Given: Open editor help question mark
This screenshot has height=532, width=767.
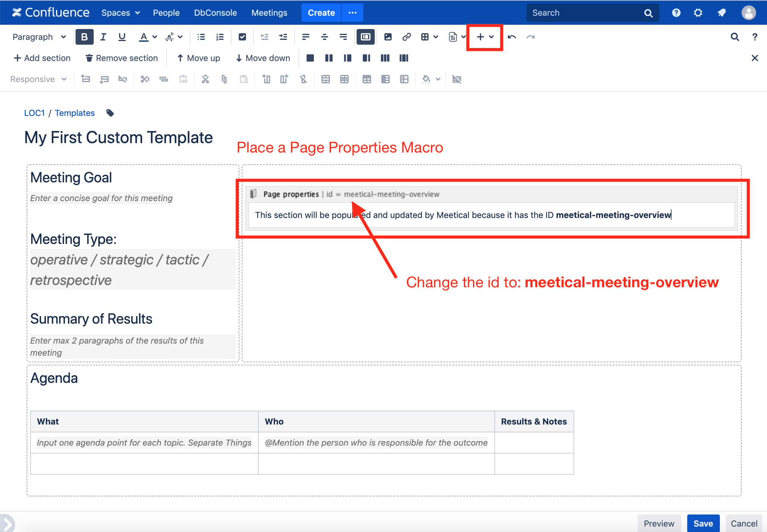Looking at the screenshot, I should 755,37.
